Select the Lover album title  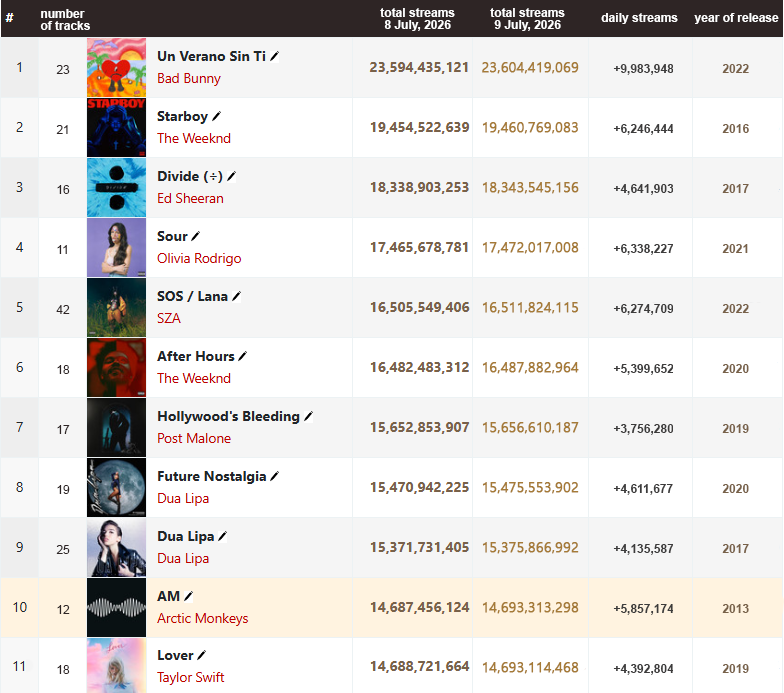(x=175, y=656)
